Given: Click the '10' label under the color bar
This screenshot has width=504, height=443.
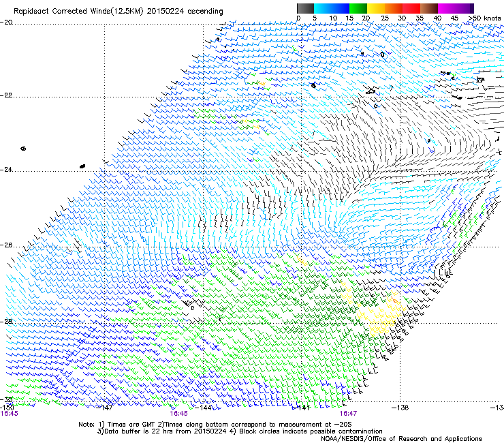Looking at the screenshot, I should [x=333, y=18].
